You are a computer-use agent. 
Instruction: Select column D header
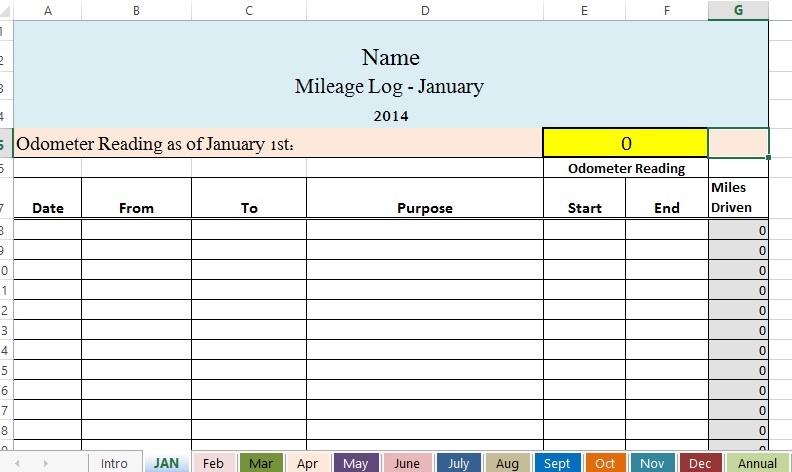point(425,10)
